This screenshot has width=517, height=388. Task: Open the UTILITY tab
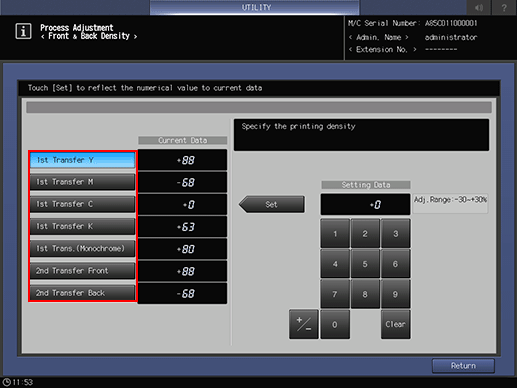[x=255, y=7]
